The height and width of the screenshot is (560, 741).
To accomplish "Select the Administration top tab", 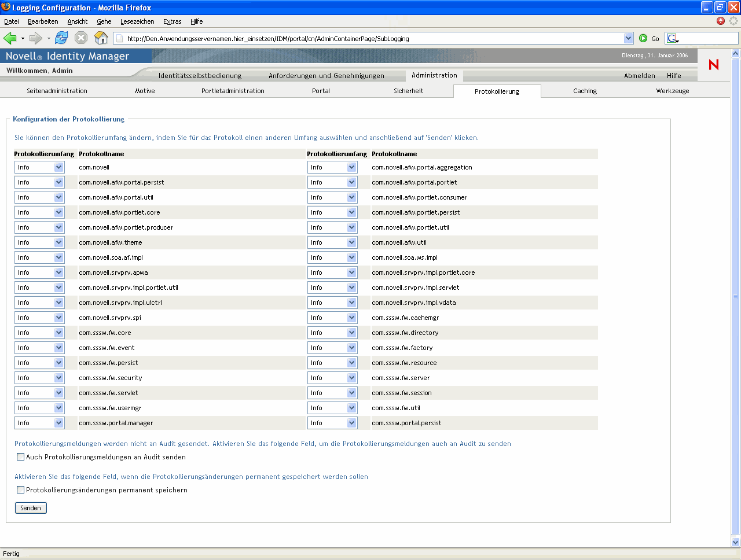I will [x=434, y=75].
